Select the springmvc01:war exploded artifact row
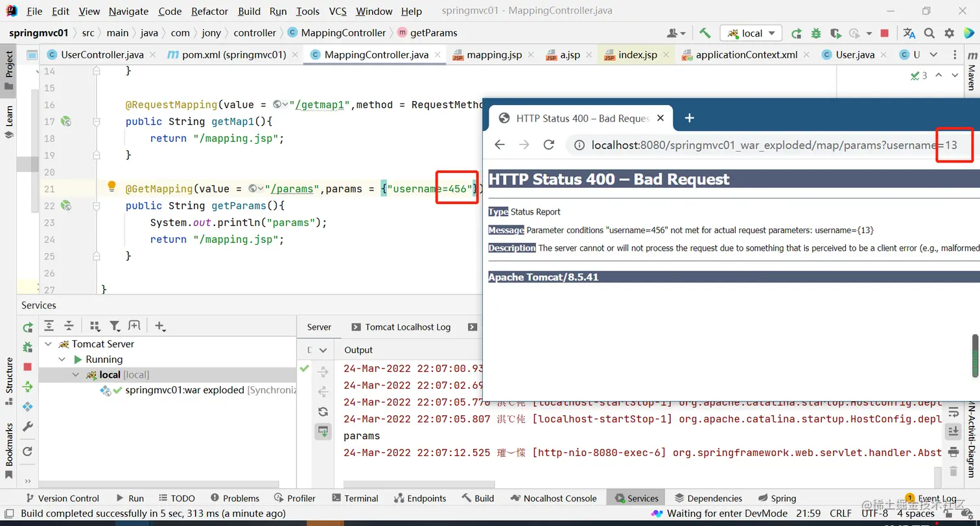 click(167, 390)
